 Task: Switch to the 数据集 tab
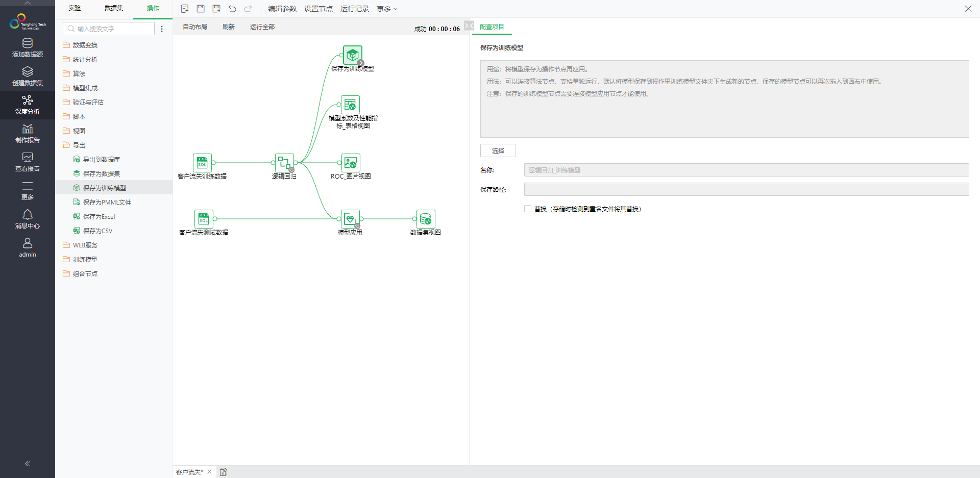tap(114, 8)
